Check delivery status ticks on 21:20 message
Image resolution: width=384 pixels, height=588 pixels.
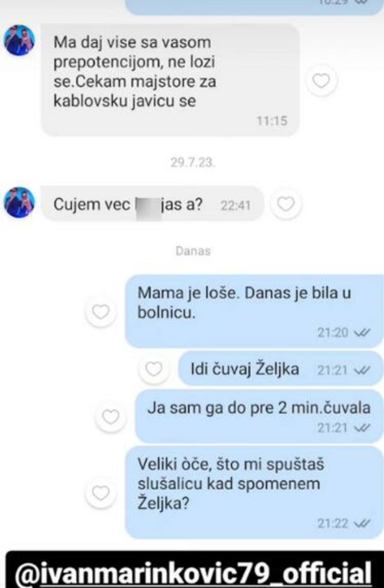click(362, 332)
